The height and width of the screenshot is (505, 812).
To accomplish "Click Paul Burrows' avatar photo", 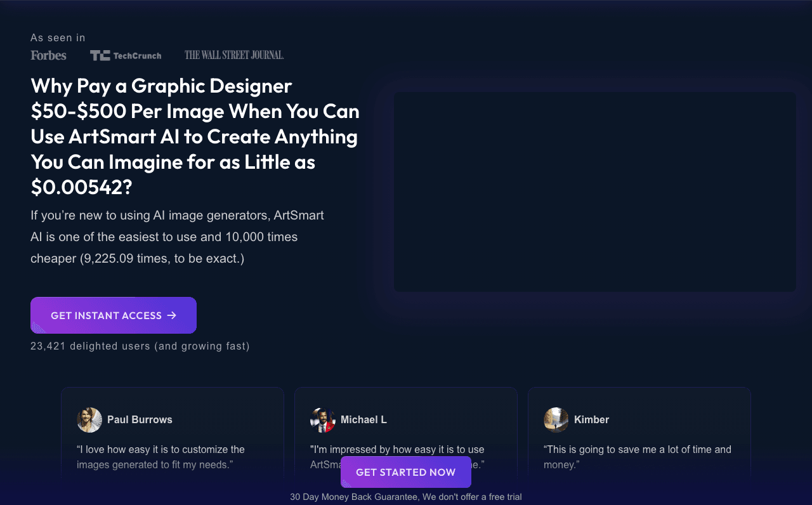I will 89,420.
